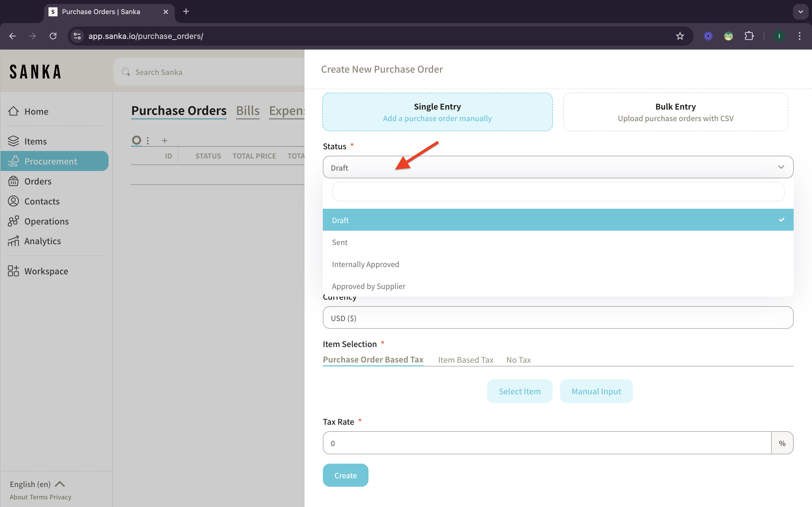The image size is (812, 507).
Task: Click the Orders basket icon
Action: [x=14, y=181]
